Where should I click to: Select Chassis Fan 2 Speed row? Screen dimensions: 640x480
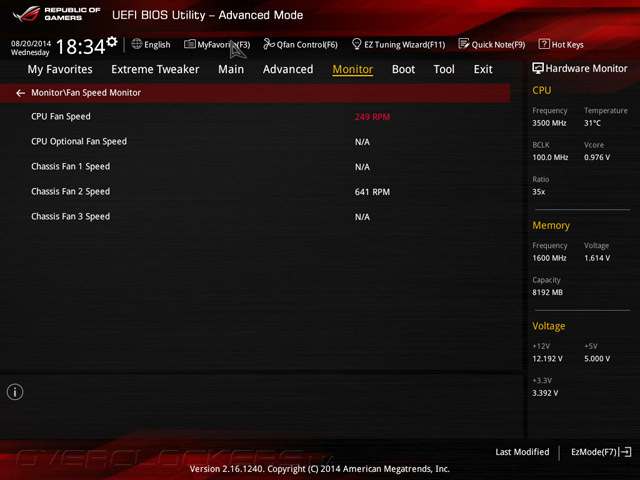pyautogui.click(x=255, y=191)
